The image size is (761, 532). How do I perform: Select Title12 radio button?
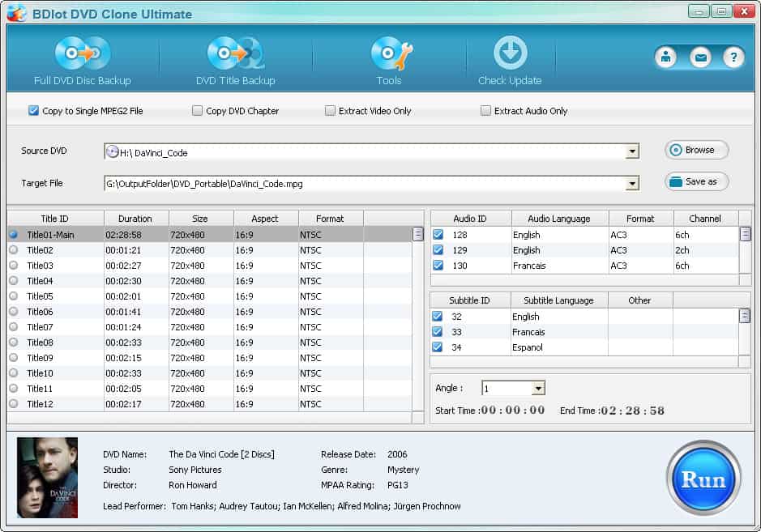(13, 403)
